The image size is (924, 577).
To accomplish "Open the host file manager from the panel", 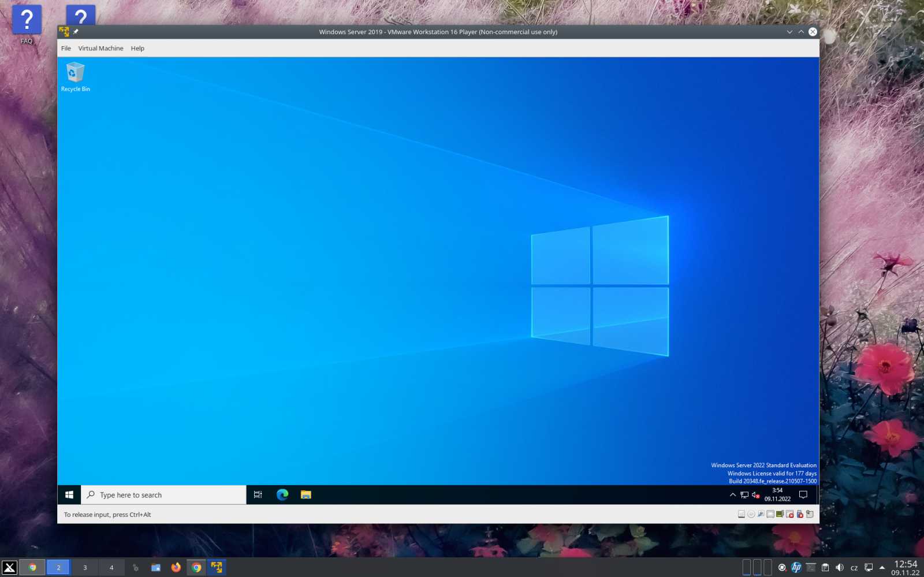I will coord(156,567).
